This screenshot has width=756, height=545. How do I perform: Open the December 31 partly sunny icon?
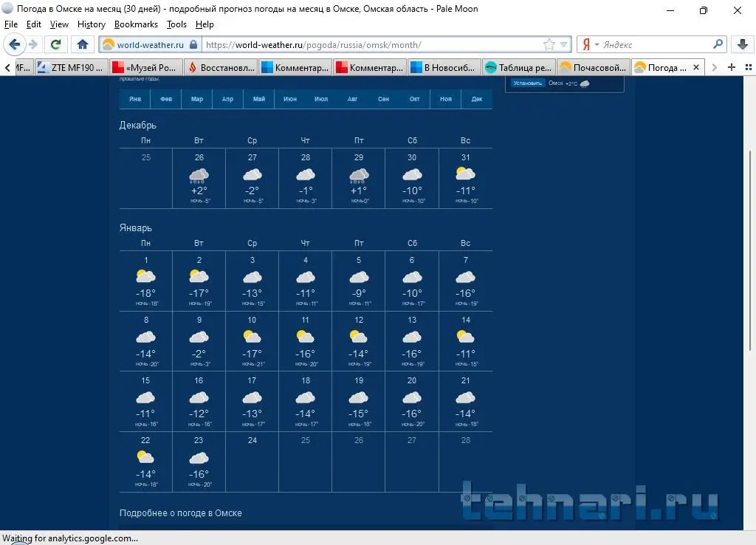(465, 174)
